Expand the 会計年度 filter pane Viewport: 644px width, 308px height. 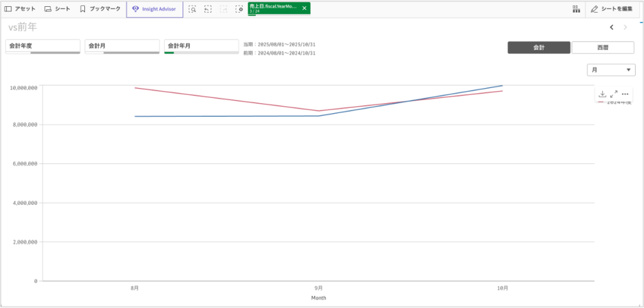coord(43,46)
